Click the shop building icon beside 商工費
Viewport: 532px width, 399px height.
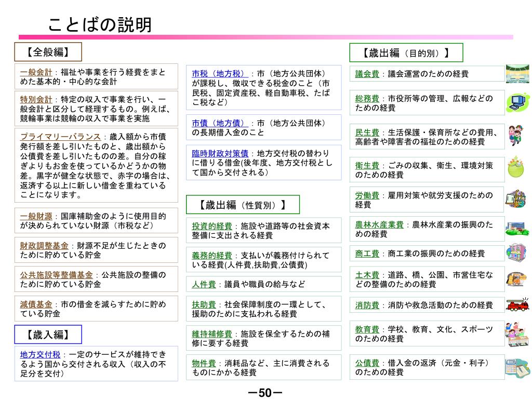click(x=516, y=252)
